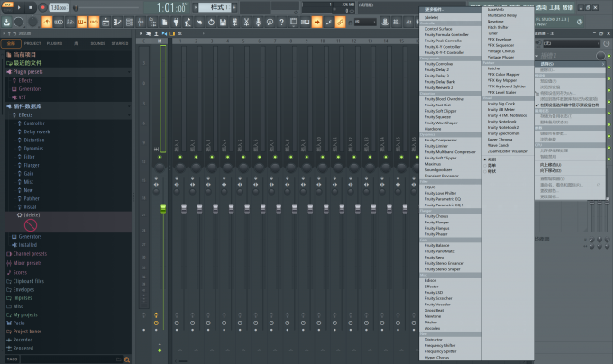Open the browser PROJECT tab

32,43
